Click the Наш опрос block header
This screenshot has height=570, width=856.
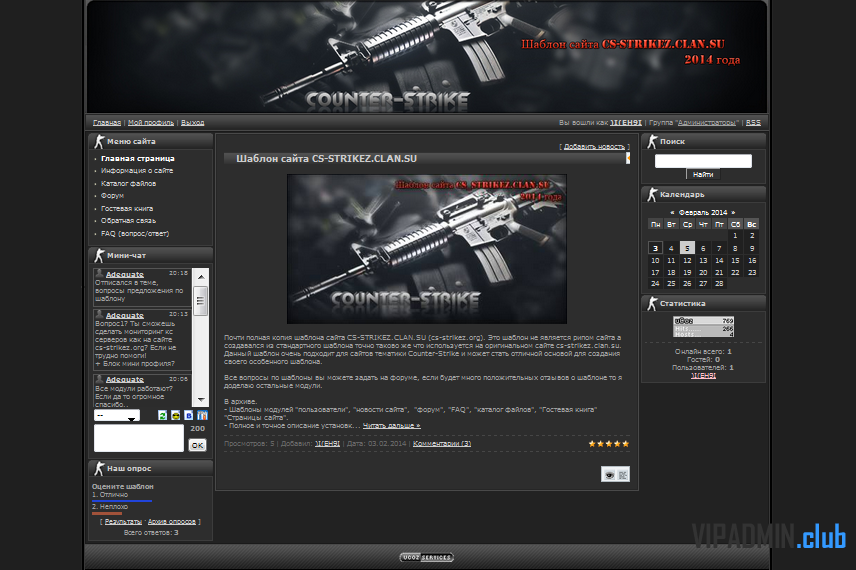pyautogui.click(x=151, y=468)
